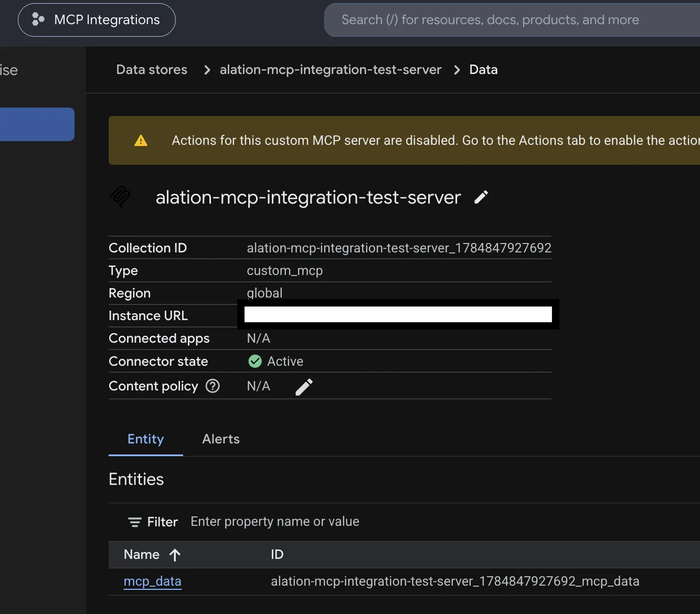Click the MCP Integrations project dots icon
700x614 pixels.
point(38,19)
